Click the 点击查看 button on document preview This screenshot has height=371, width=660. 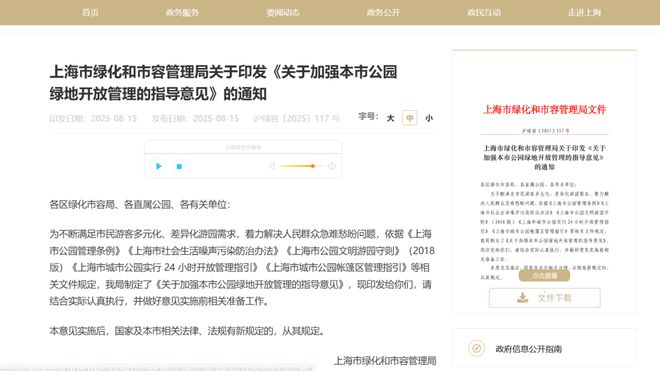[544, 275]
